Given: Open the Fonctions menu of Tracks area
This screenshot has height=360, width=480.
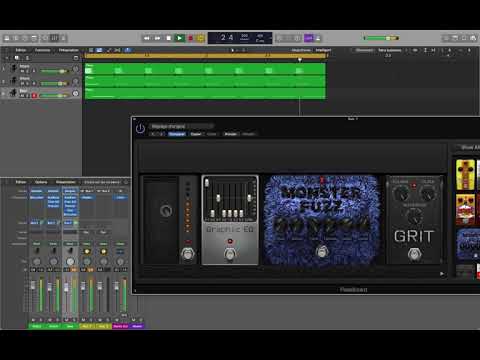Looking at the screenshot, I should (x=43, y=50).
